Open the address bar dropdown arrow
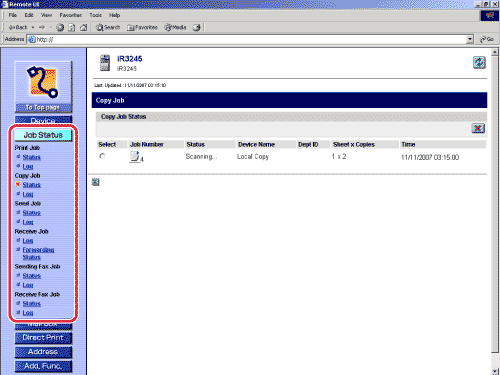 470,39
